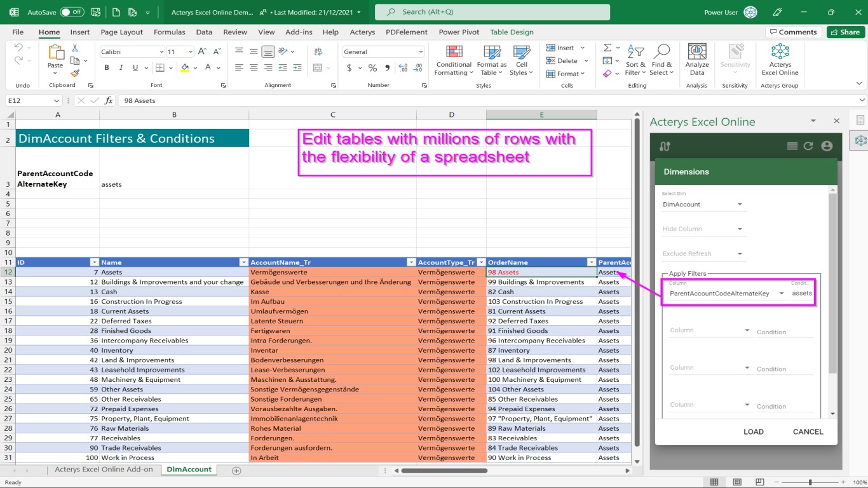Click the Name Box showing E12
The image size is (868, 488).
[34, 100]
